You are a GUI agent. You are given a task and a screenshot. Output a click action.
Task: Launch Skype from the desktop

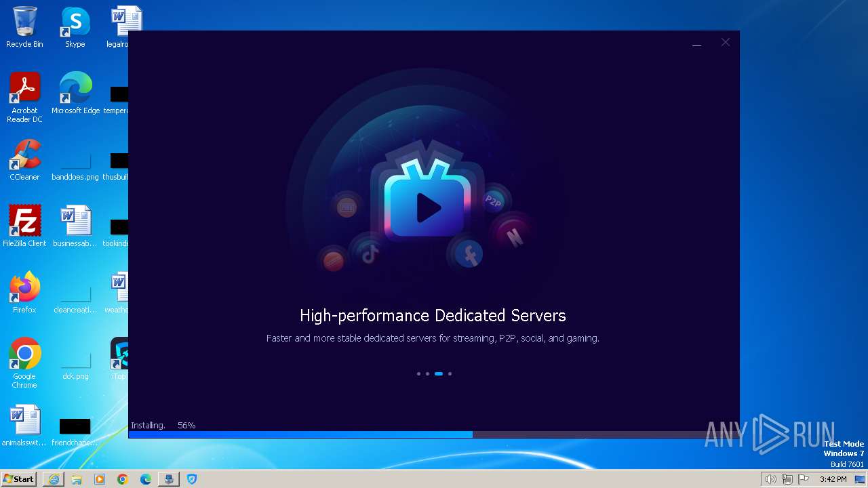75,27
